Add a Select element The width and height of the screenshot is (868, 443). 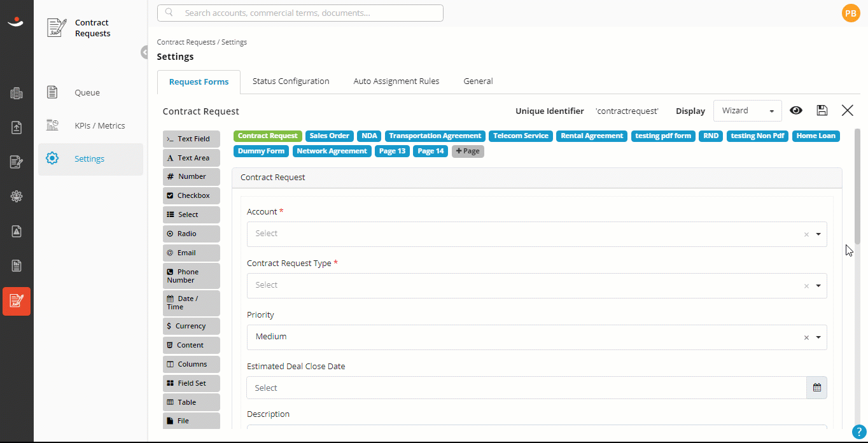[x=192, y=214]
